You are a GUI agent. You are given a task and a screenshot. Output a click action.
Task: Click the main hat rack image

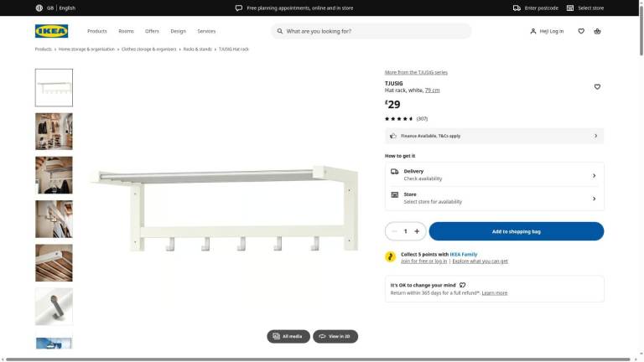click(224, 207)
